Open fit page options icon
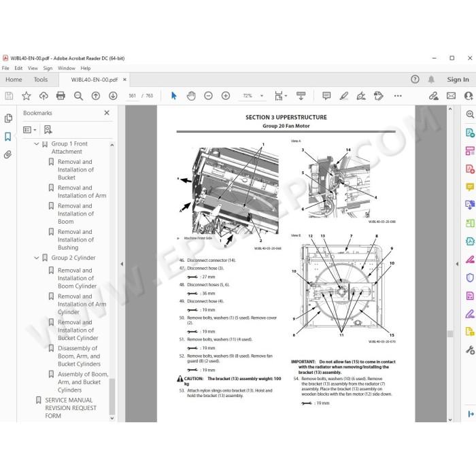476x476 pixels. click(280, 96)
